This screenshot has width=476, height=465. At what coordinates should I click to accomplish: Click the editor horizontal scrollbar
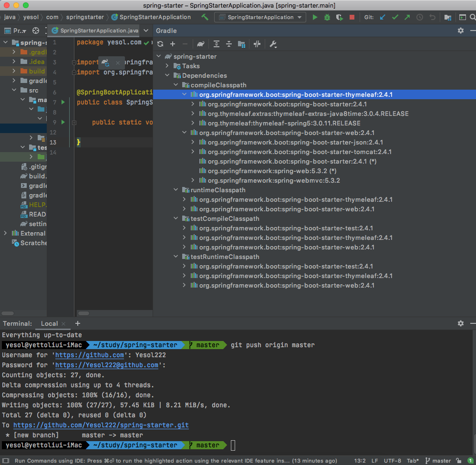[x=84, y=313]
